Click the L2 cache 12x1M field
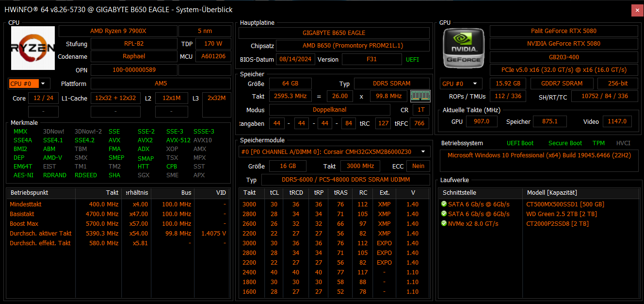 coord(172,98)
